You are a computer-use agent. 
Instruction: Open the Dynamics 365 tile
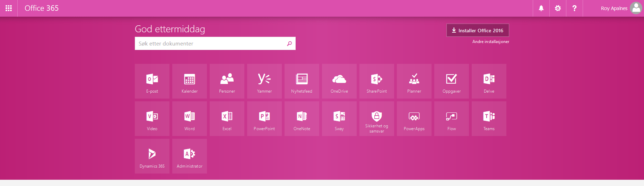click(x=152, y=156)
